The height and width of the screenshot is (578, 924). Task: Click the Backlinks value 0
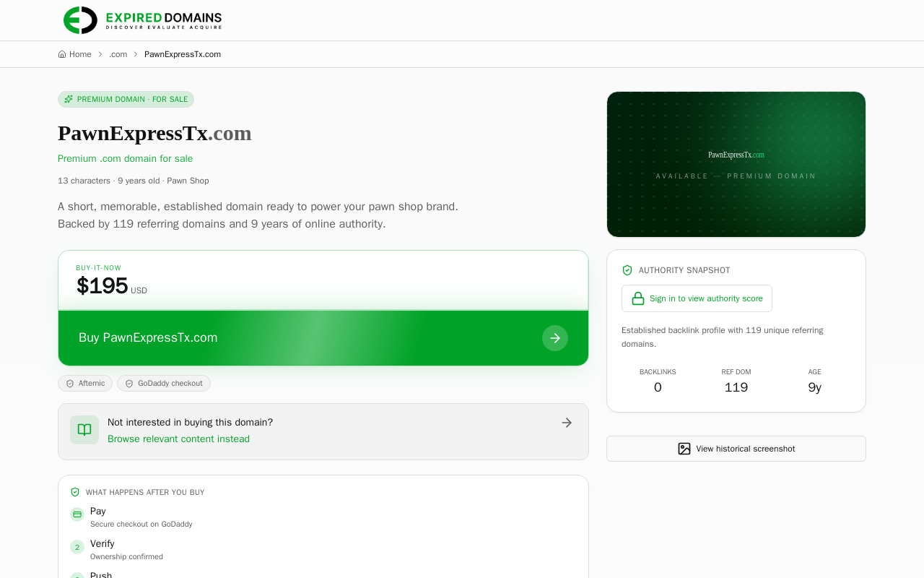tap(658, 387)
